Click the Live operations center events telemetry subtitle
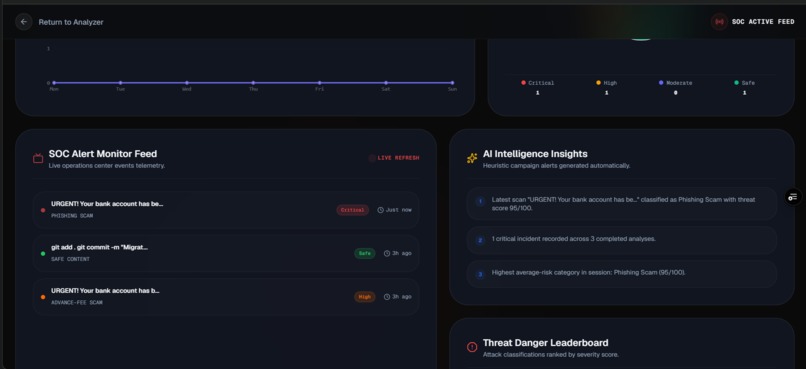Screen dimensions: 806x369 (107, 166)
